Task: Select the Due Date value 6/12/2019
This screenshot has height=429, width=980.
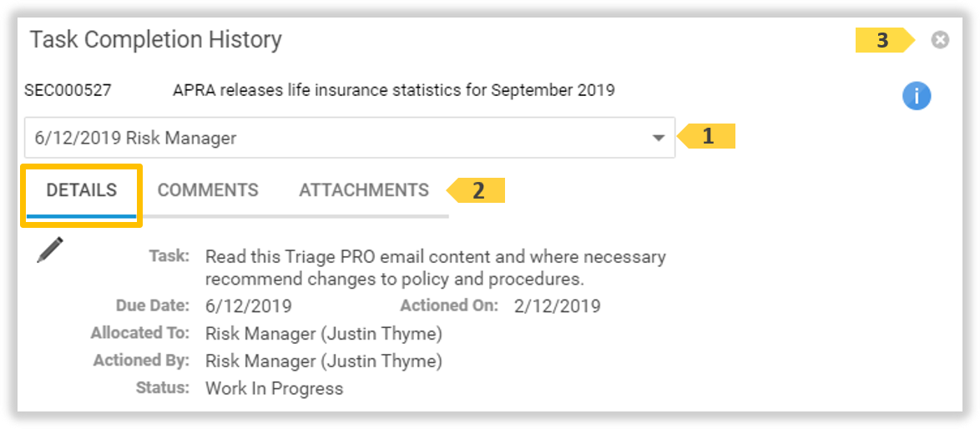Action: pyautogui.click(x=249, y=306)
